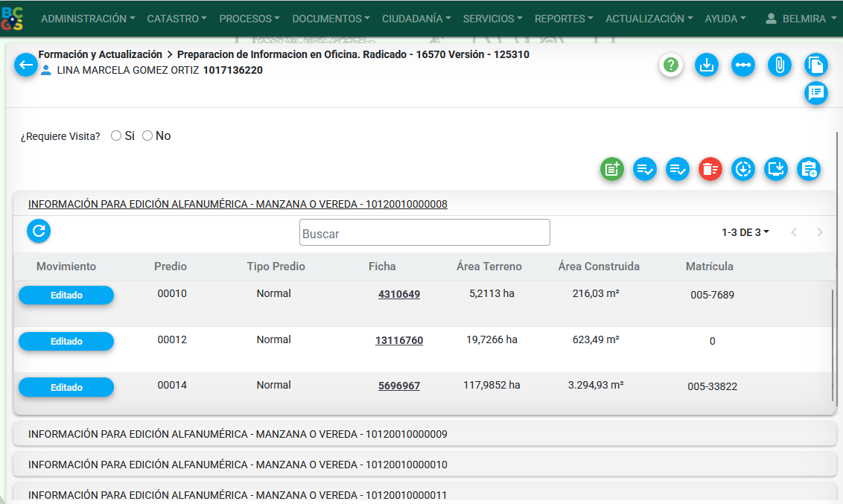
Task: Expand the Manzana o Vereda 10120010000010 section
Action: point(238,465)
